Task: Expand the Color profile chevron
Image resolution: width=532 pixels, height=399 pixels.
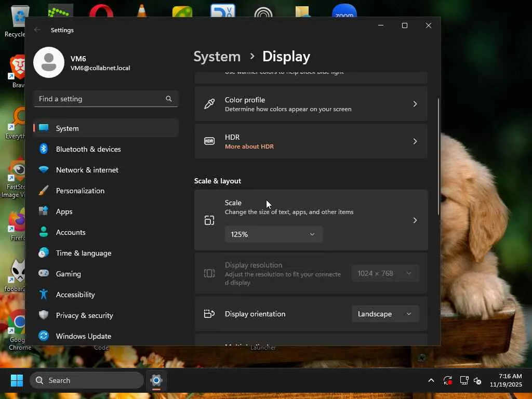Action: click(415, 104)
